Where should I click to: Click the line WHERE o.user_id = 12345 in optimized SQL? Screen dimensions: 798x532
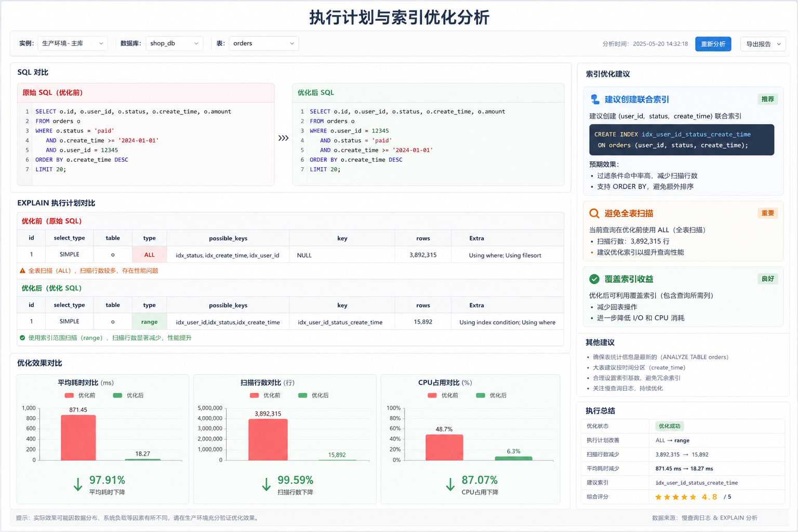tap(349, 131)
